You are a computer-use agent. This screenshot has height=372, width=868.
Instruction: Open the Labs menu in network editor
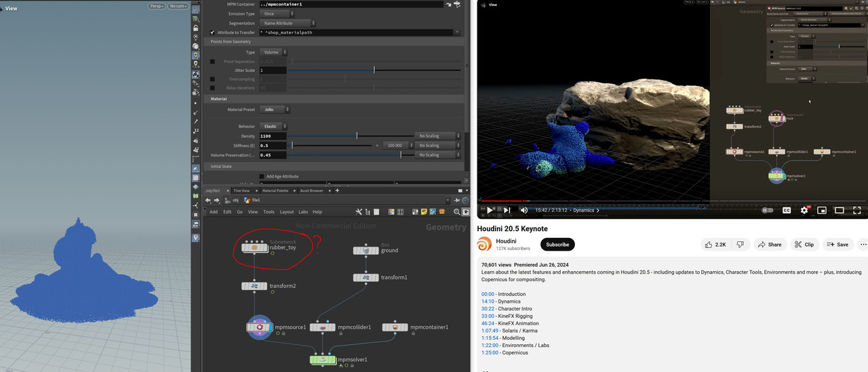coord(303,211)
